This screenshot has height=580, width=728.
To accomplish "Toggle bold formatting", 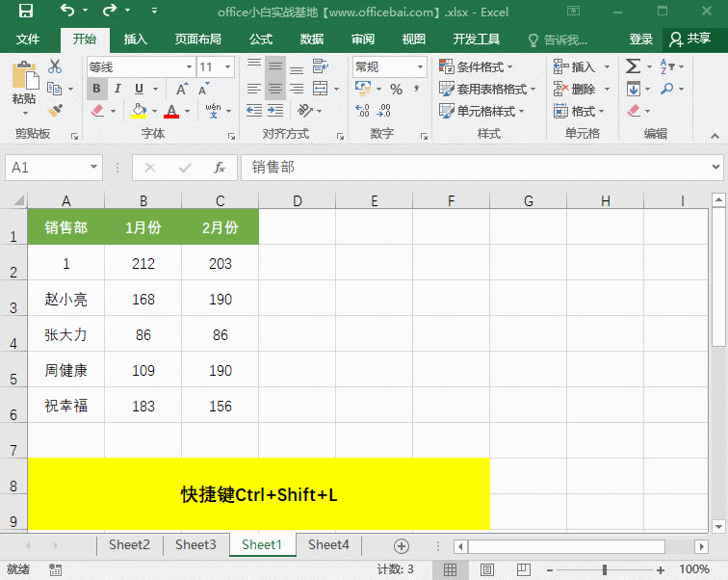I will click(96, 89).
